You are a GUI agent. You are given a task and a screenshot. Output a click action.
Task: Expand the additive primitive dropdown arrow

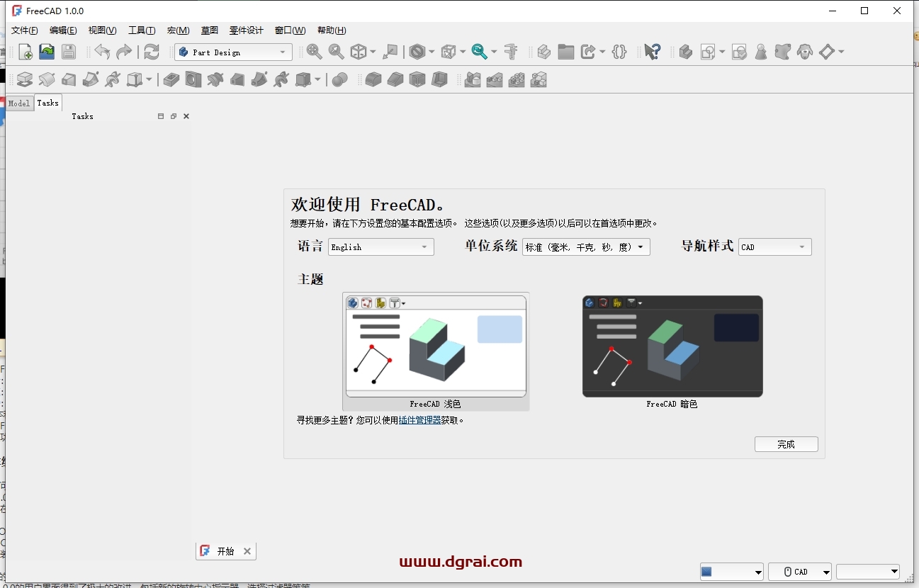149,79
